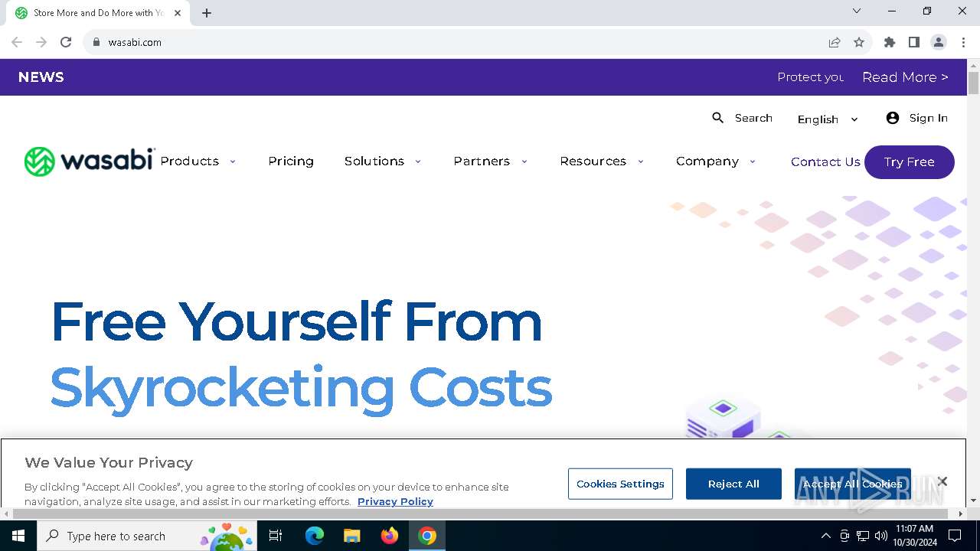Viewport: 980px width, 551px height.
Task: Click the Search text in header
Action: pyautogui.click(x=753, y=118)
